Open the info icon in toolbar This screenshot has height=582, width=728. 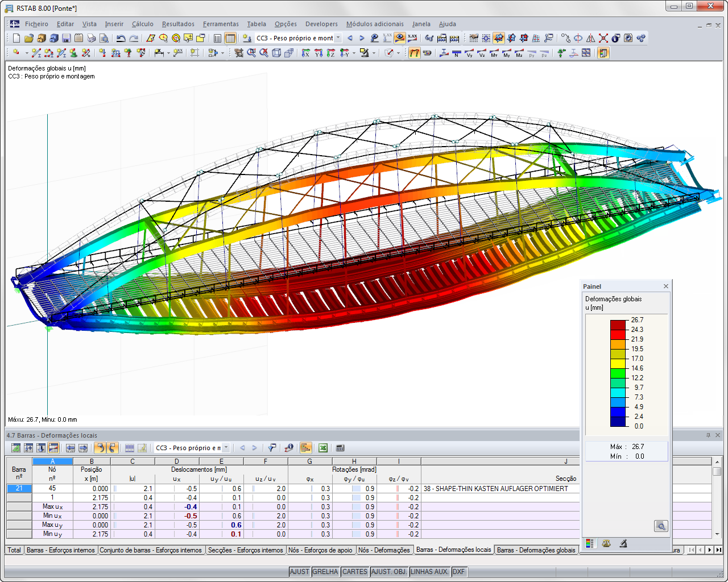coord(616,38)
